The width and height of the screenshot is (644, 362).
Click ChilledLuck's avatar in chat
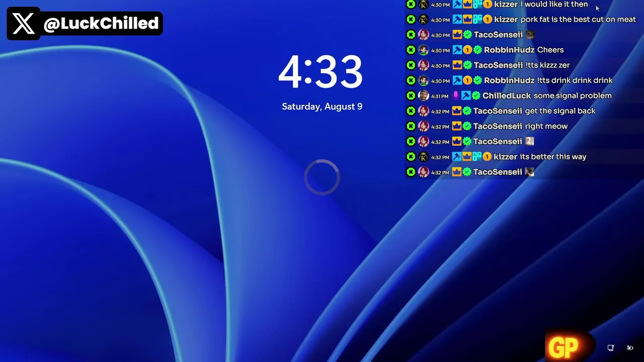click(424, 96)
